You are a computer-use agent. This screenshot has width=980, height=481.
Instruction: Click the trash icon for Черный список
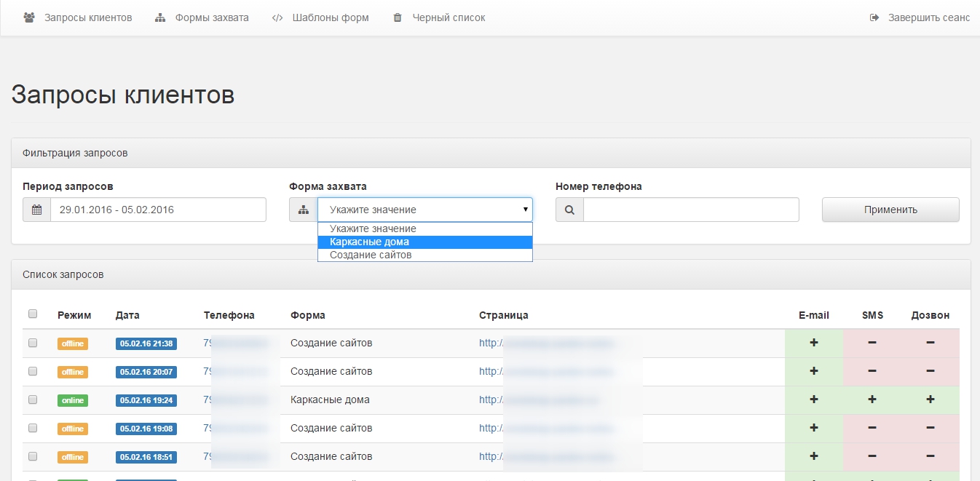pyautogui.click(x=398, y=17)
